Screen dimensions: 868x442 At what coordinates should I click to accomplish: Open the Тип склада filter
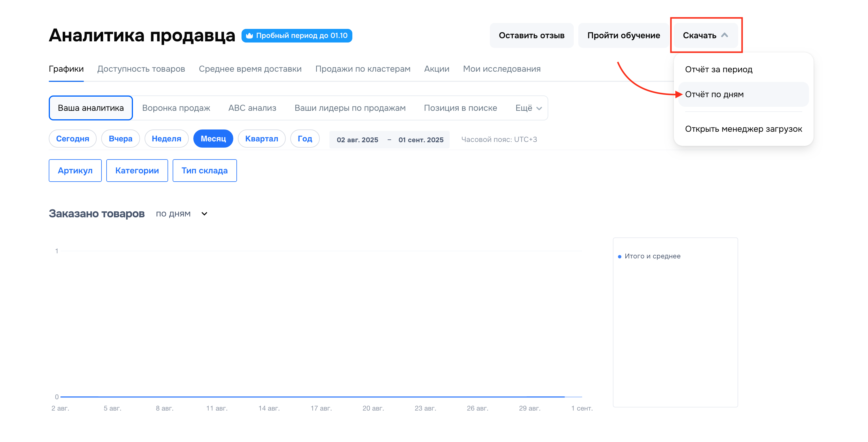(204, 171)
